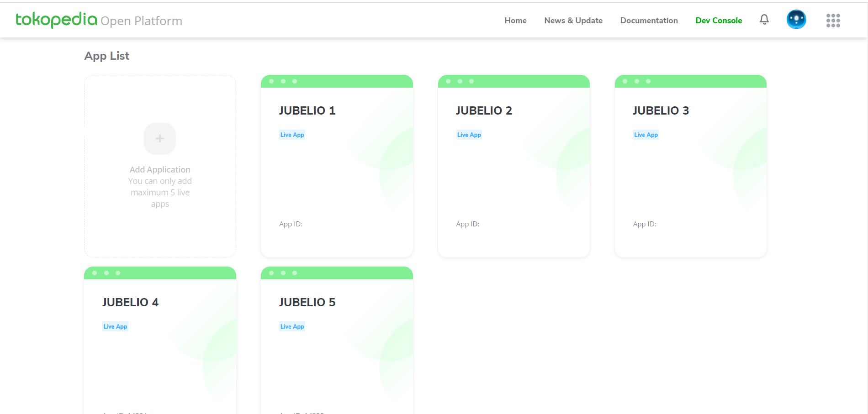Click Live App badge on JUBELIO 1
The height and width of the screenshot is (414, 868).
point(292,135)
